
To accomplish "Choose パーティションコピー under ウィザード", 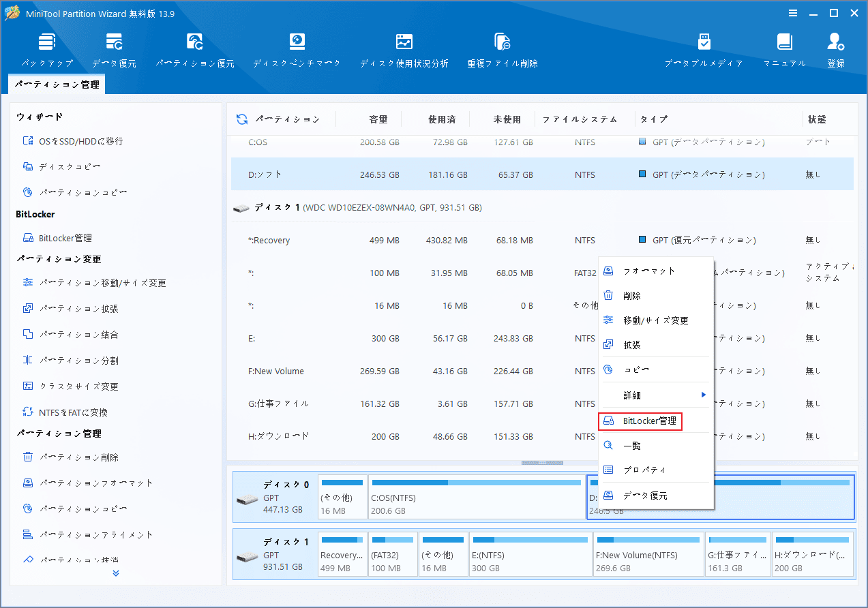I will 75,193.
